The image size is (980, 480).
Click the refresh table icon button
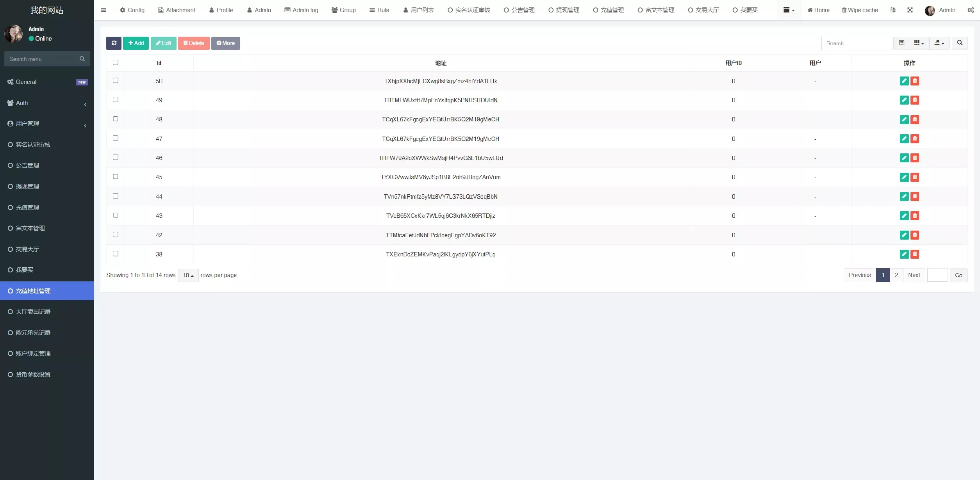coord(114,43)
